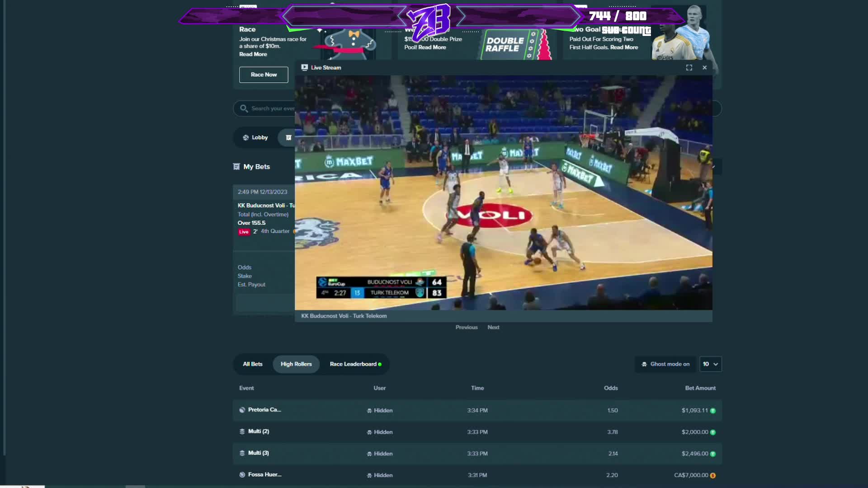868x488 pixels.
Task: Switch to All Bets tab
Action: tap(253, 364)
